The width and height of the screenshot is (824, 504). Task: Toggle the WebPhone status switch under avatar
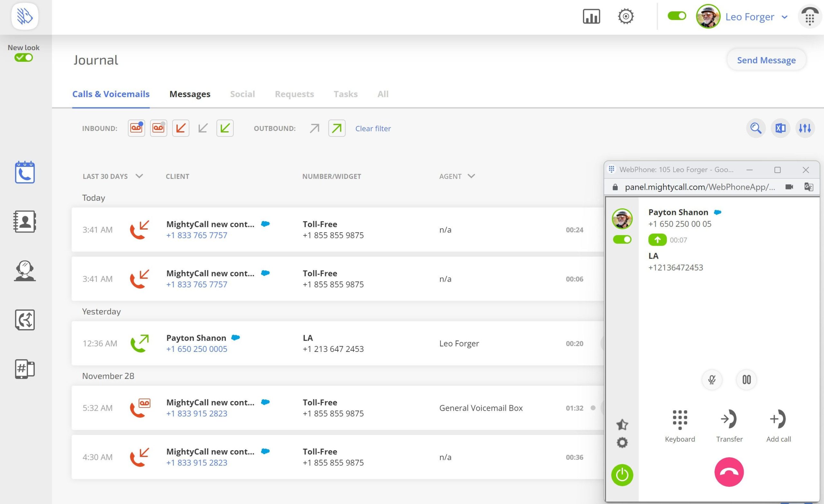point(622,239)
